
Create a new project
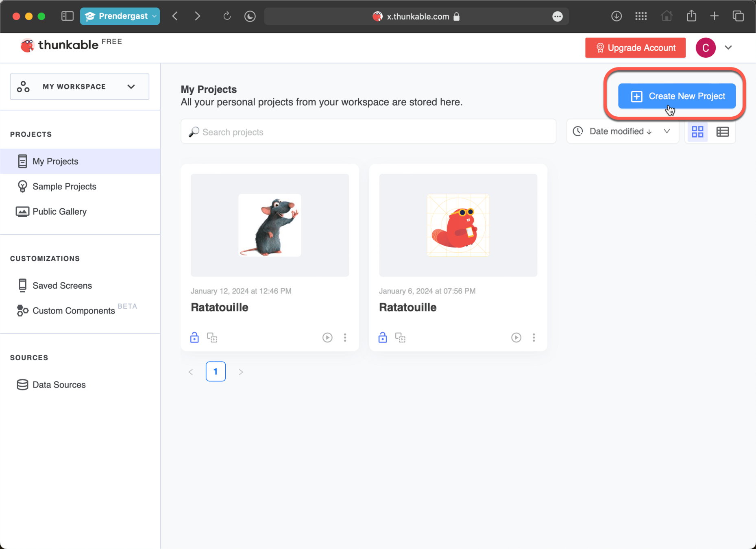pos(676,96)
